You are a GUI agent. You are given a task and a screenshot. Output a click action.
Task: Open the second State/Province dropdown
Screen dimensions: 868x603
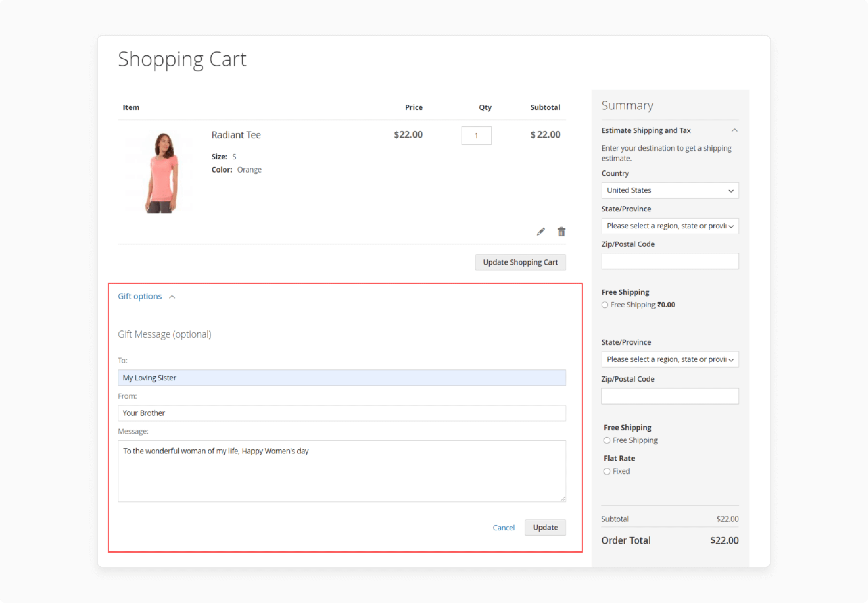click(670, 359)
